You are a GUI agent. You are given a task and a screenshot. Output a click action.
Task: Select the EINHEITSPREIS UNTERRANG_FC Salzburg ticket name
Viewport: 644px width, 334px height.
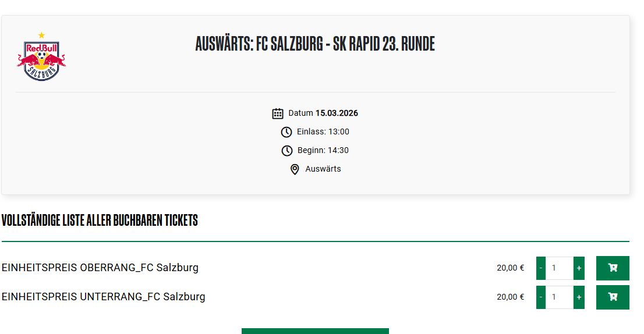(104, 297)
